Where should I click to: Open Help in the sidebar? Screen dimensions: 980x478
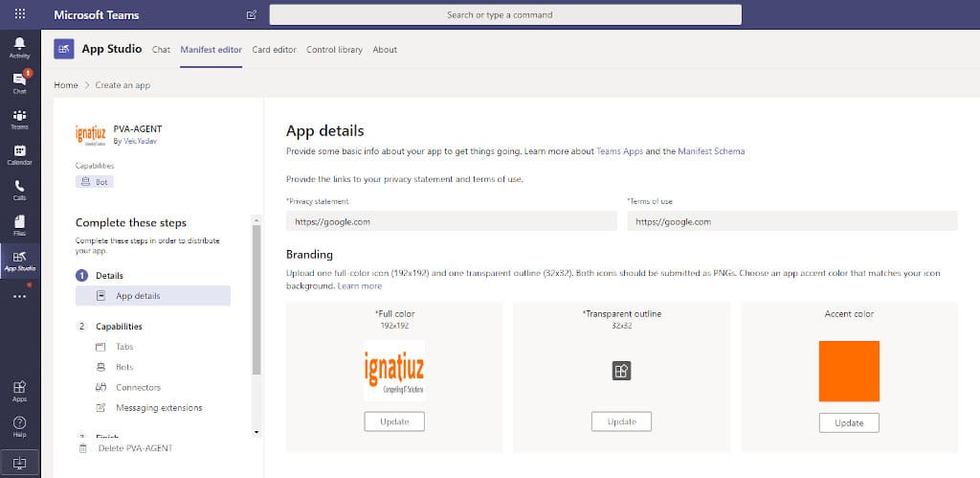click(19, 426)
